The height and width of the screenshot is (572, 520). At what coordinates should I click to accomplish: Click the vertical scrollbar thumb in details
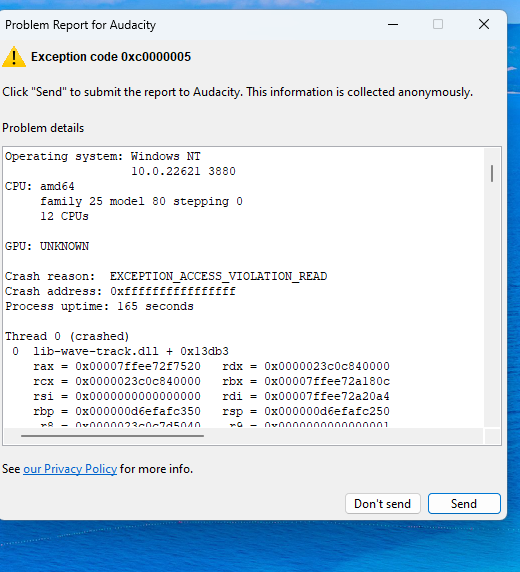tap(492, 174)
